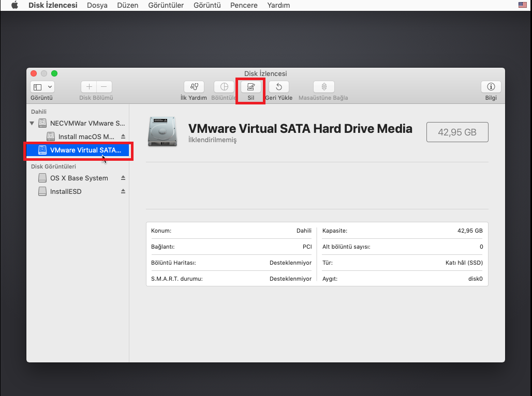Screen dimensions: 532x396
Task: Click the Bölüntüle partition icon
Action: (x=224, y=87)
